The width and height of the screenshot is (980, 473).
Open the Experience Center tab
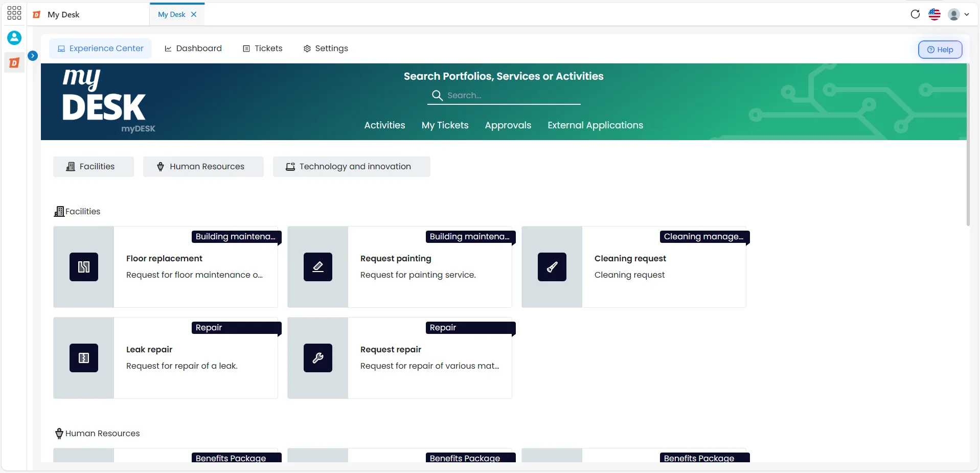point(100,49)
